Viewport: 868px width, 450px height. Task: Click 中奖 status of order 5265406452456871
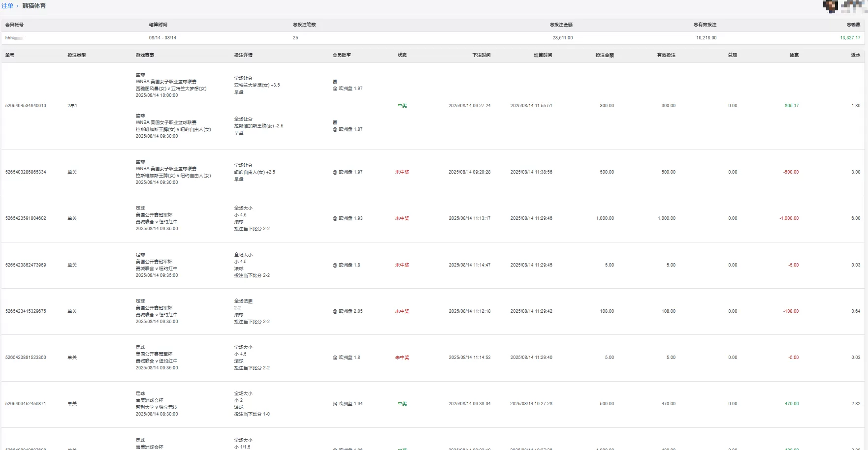402,404
